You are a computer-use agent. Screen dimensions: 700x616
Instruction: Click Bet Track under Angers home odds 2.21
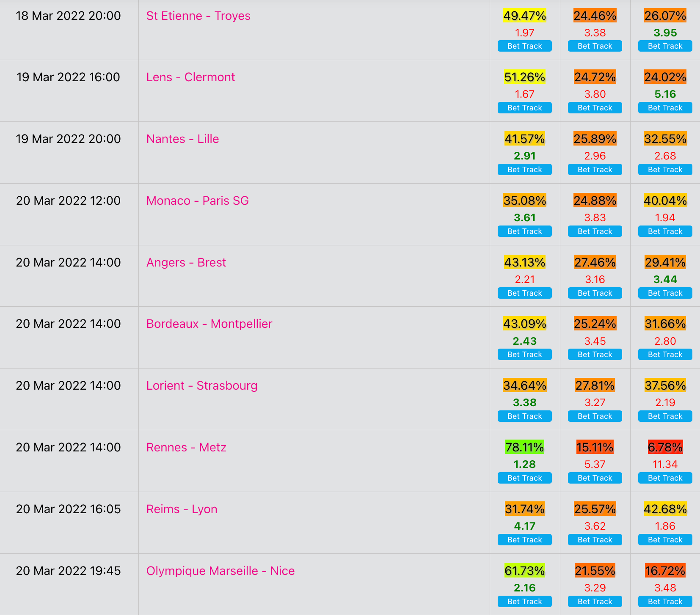525,293
